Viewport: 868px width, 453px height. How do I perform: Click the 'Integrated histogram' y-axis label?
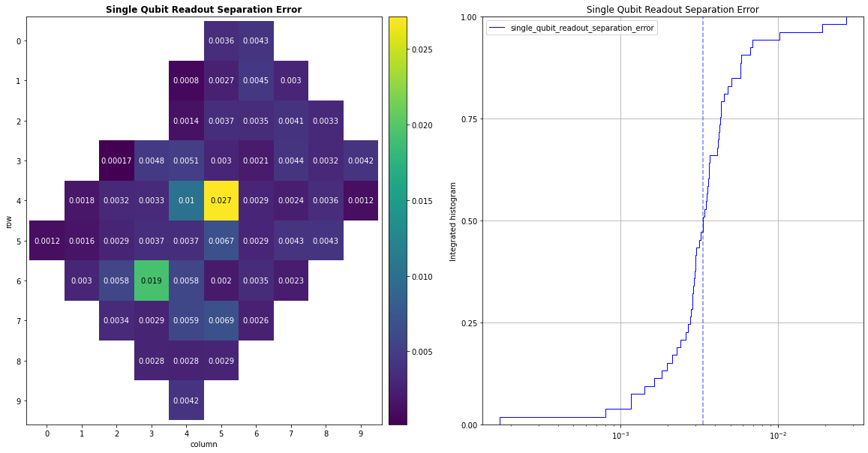tap(453, 220)
